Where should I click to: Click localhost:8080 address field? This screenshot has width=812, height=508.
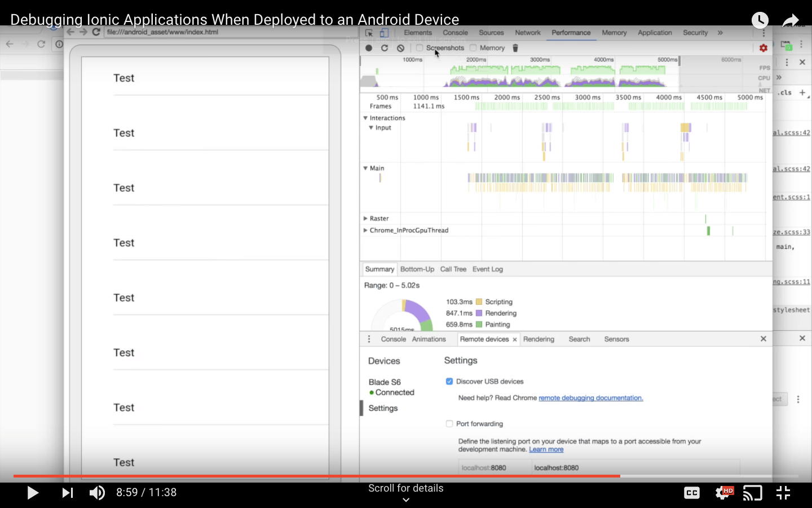[x=636, y=468]
